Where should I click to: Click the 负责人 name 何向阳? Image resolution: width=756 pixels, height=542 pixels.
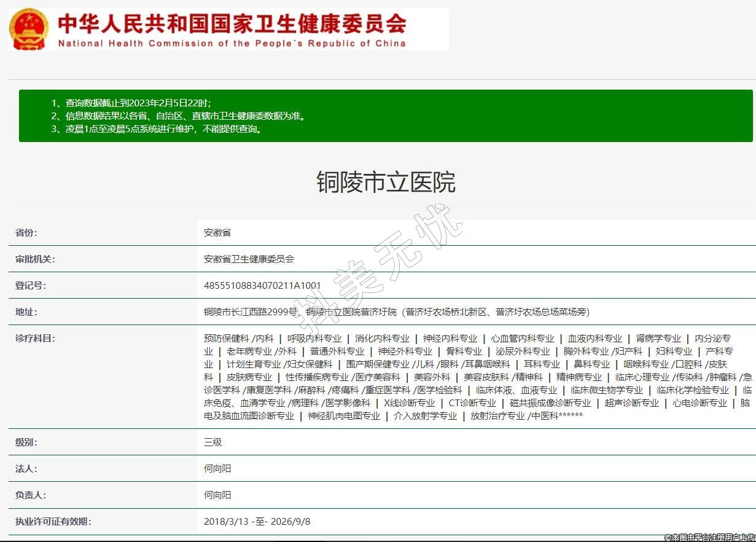[217, 495]
